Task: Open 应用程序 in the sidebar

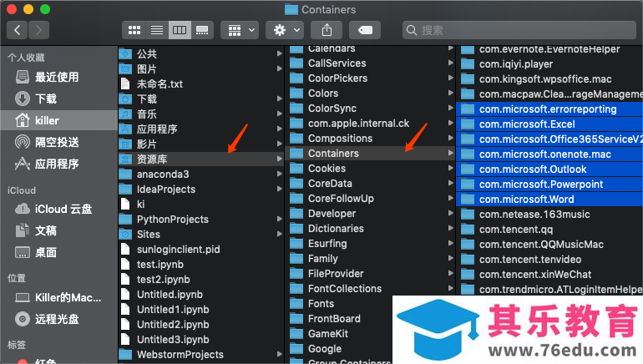Action: [59, 164]
